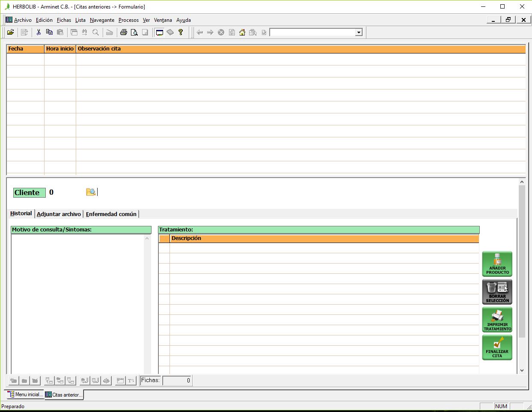The width and height of the screenshot is (532, 412).
Task: Open the Navegante menu
Action: point(102,20)
